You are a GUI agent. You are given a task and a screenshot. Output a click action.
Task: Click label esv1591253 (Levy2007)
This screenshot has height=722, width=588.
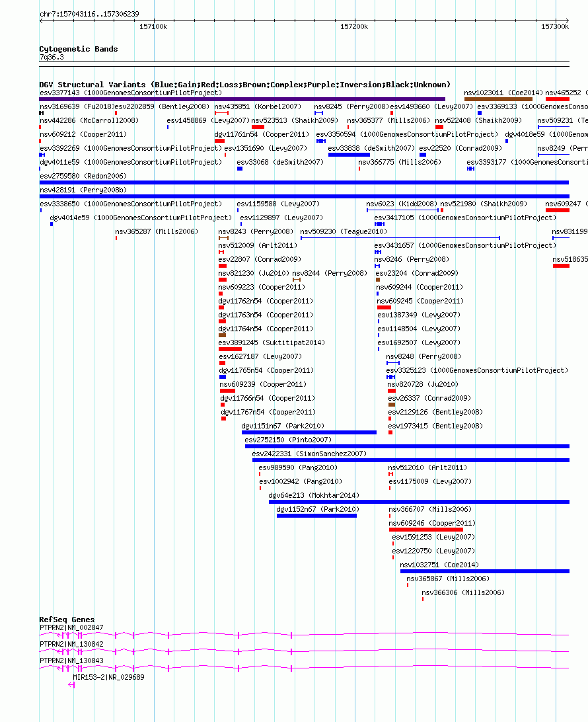point(433,537)
